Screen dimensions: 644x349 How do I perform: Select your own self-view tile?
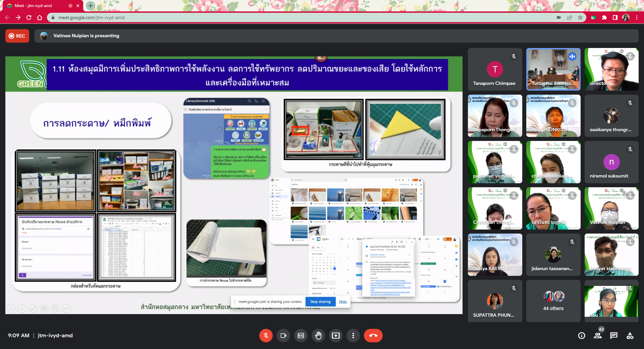pyautogui.click(x=611, y=301)
